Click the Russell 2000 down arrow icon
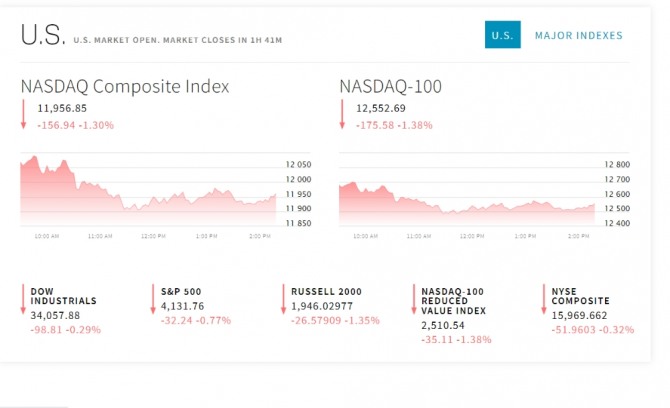This screenshot has height=408, width=670. coord(283,299)
